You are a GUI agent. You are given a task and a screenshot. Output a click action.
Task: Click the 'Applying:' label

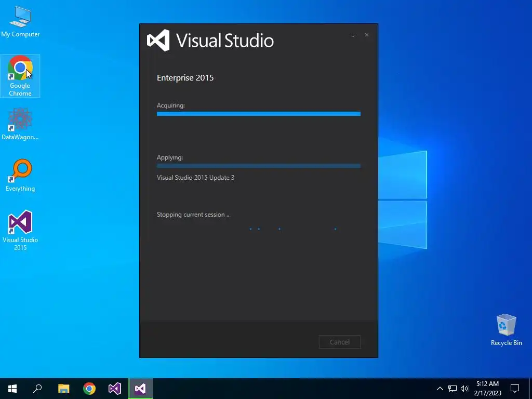tap(170, 157)
